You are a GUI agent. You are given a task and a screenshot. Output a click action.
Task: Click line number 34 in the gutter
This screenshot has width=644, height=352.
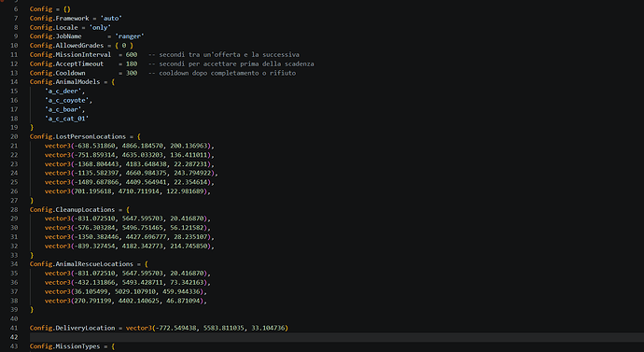(x=14, y=264)
